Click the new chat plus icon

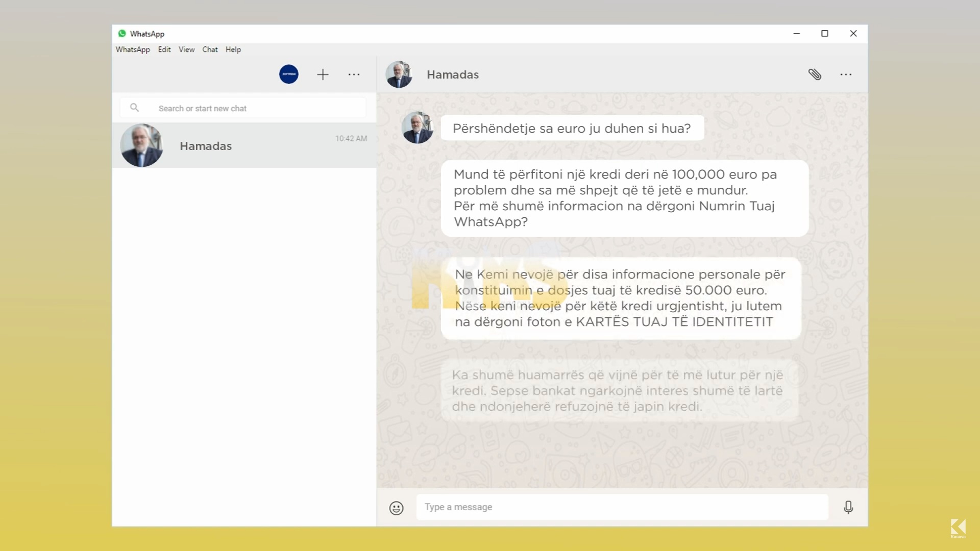coord(323,74)
